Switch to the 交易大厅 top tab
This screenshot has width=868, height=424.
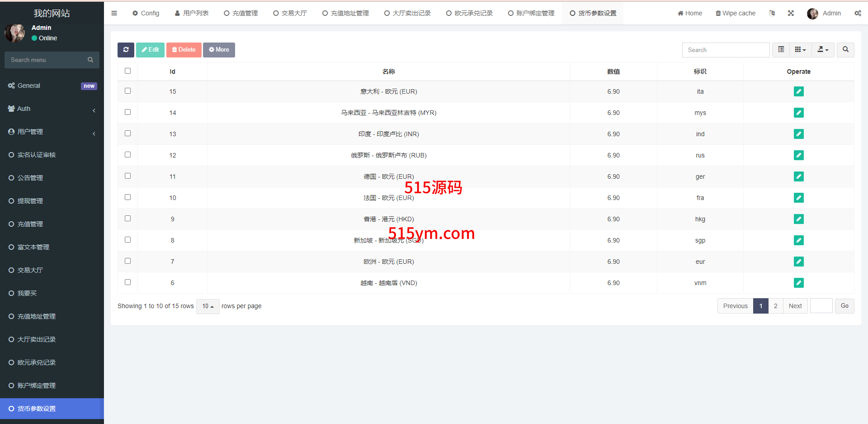(290, 14)
